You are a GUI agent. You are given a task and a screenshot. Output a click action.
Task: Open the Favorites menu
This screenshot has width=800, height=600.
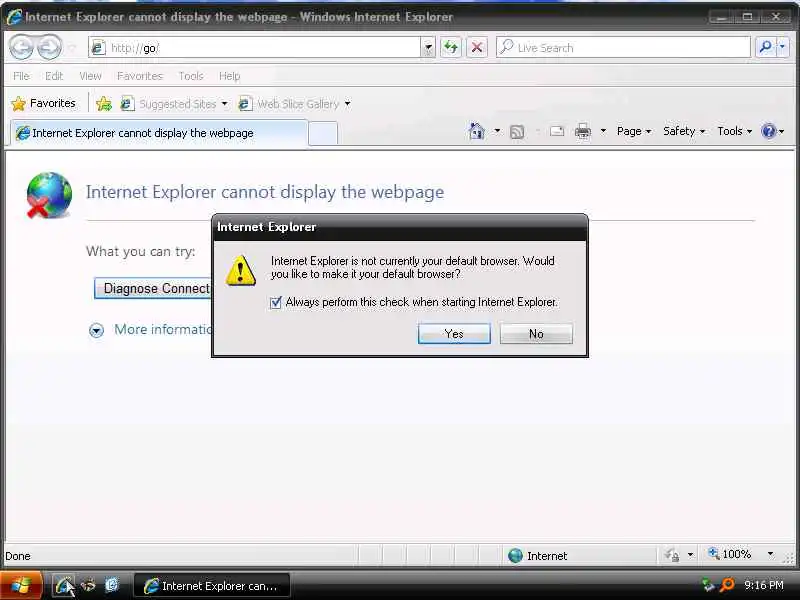[x=140, y=76]
